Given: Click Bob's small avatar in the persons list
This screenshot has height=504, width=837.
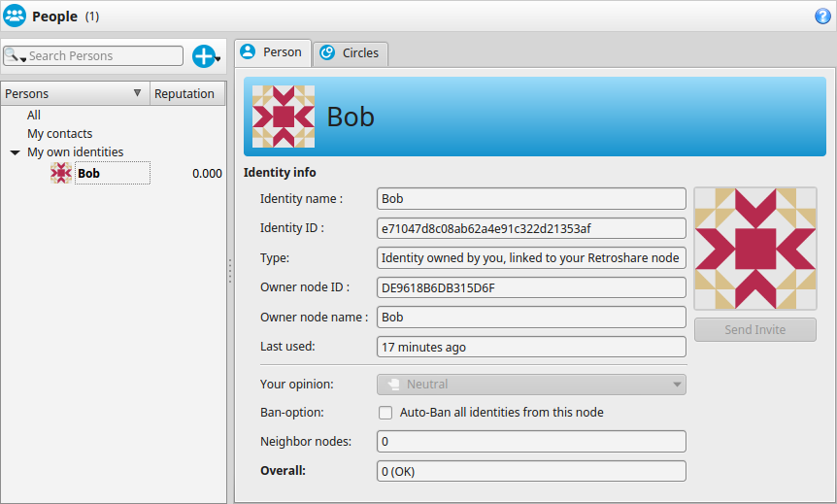Looking at the screenshot, I should pyautogui.click(x=61, y=173).
